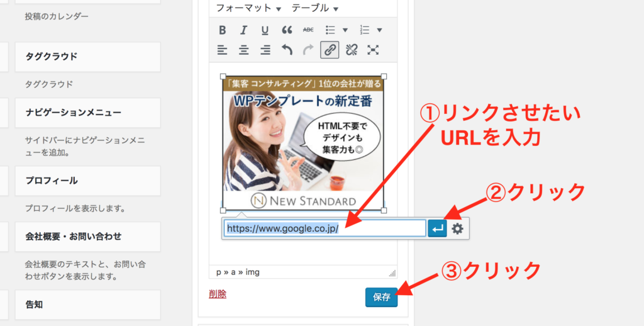Click the insert/edit link chain icon

(330, 50)
